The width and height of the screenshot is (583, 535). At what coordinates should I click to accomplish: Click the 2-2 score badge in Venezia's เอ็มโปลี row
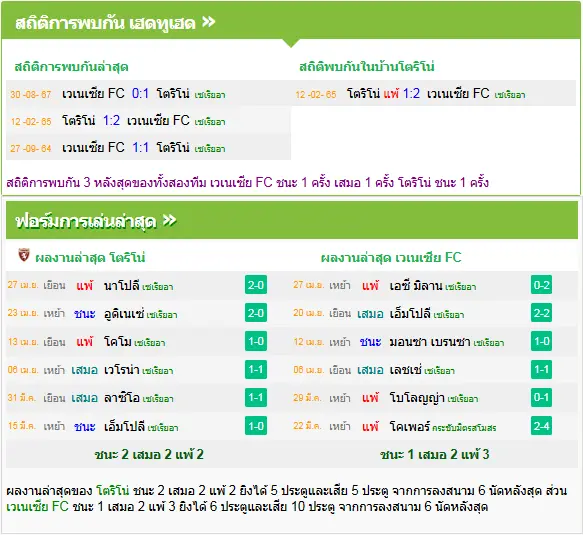click(541, 313)
